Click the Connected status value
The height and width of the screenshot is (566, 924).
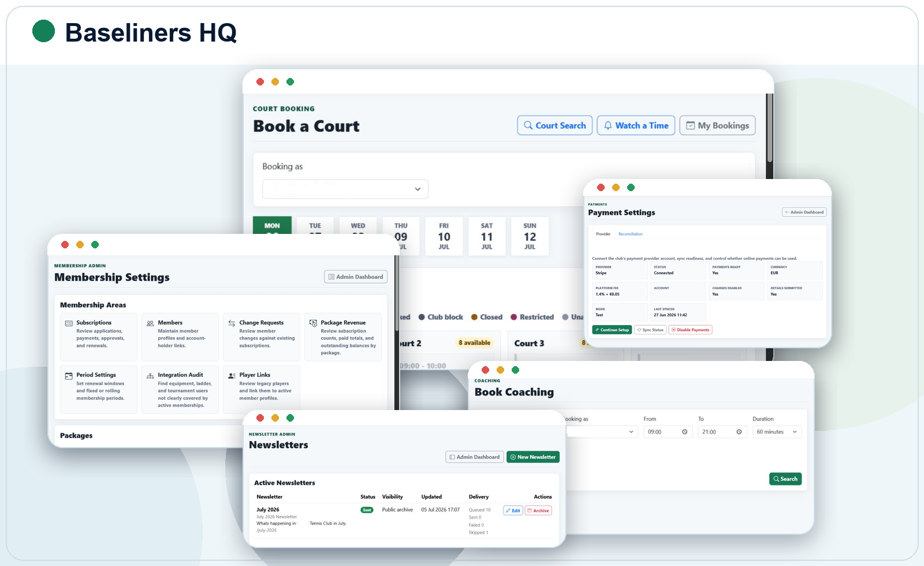[664, 273]
